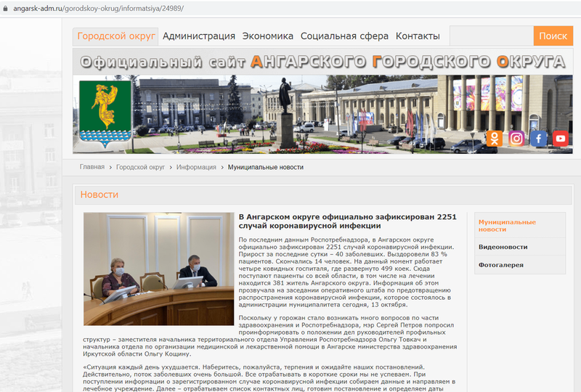Go to Информация breadcrumb link

click(x=196, y=167)
